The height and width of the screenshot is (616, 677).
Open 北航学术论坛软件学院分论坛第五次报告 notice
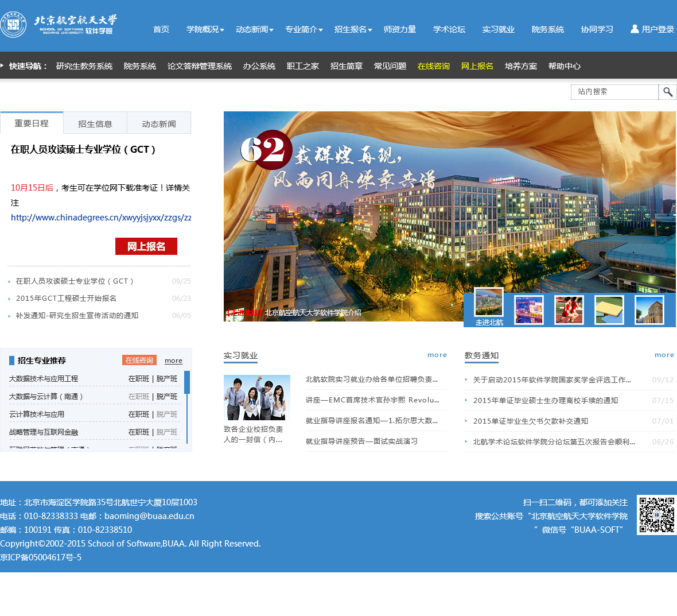(x=554, y=442)
